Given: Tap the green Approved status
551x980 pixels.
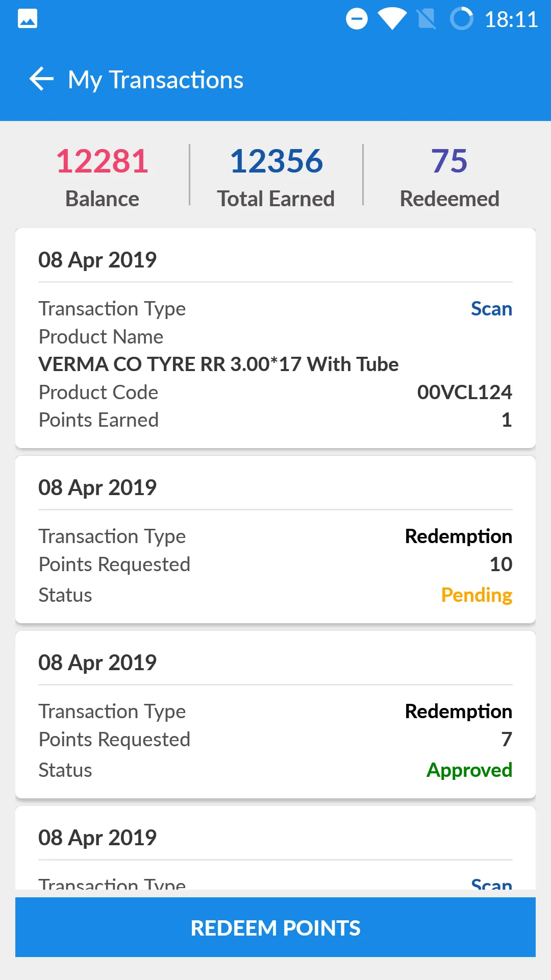Looking at the screenshot, I should click(x=469, y=770).
